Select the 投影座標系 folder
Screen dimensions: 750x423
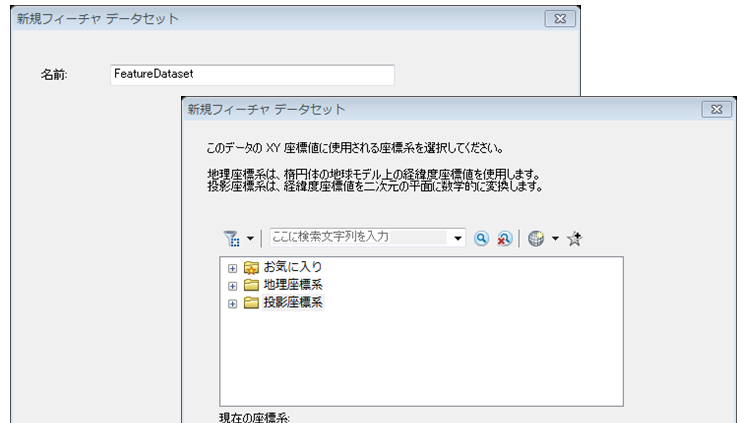click(x=293, y=302)
